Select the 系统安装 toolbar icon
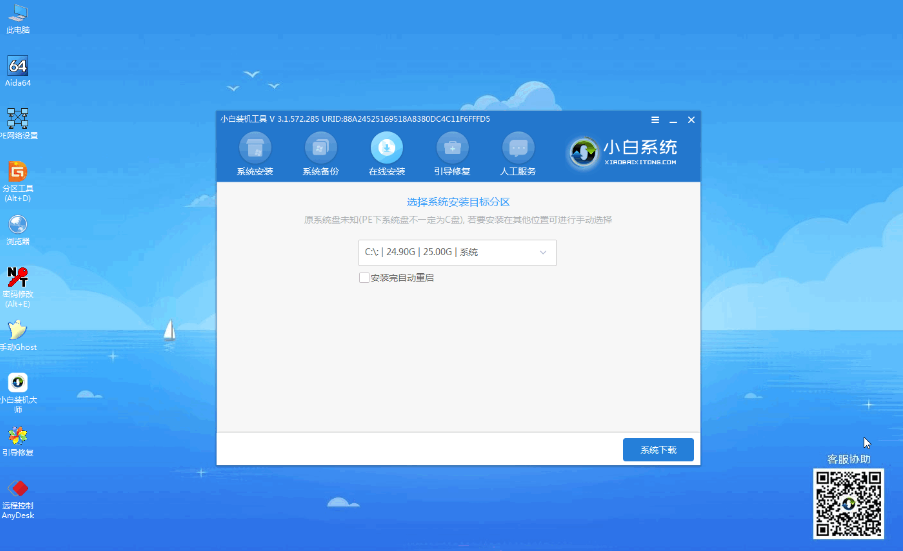This screenshot has width=903, height=551. pos(255,154)
